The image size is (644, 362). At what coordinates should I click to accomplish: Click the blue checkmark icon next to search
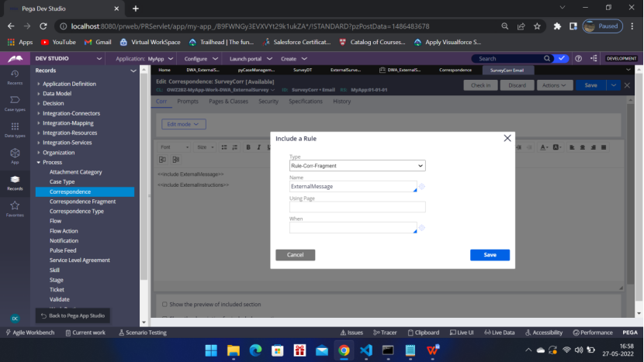562,59
